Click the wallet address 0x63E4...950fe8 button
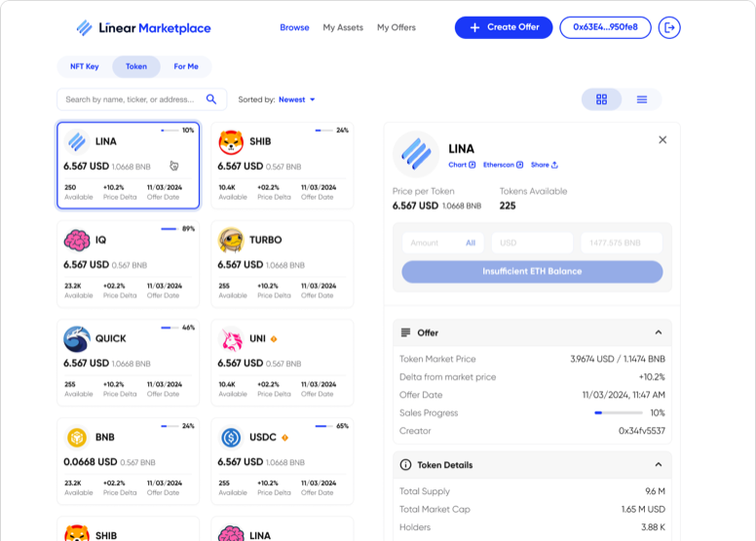Viewport: 756px width, 541px height. tap(605, 27)
